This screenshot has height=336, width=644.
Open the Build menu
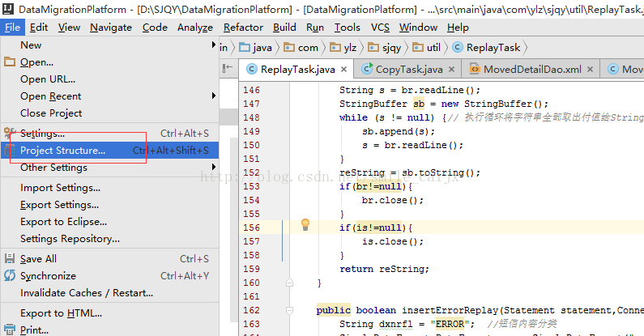pos(284,28)
